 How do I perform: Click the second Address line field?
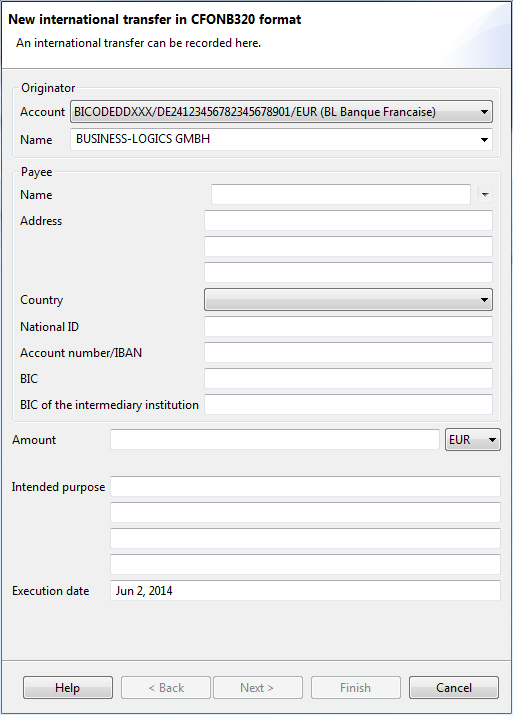(348, 247)
